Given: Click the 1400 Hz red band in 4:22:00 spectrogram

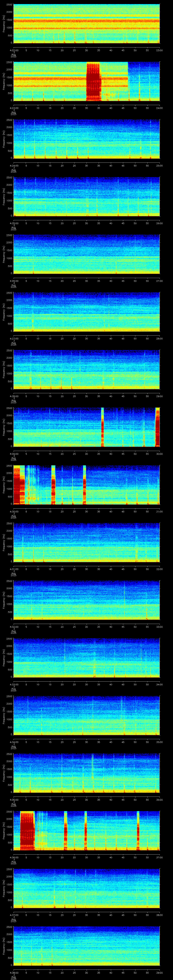Looking at the screenshot, I should (x=86, y=21).
